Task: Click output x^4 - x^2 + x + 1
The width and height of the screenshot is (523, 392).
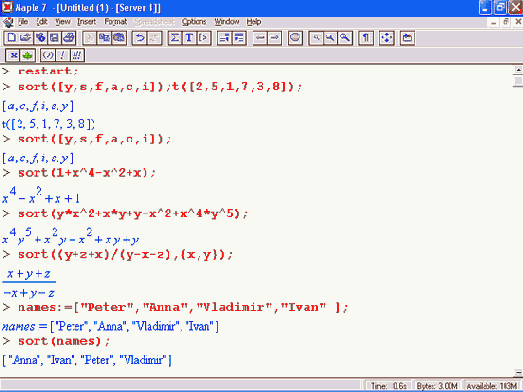Action: [41, 196]
